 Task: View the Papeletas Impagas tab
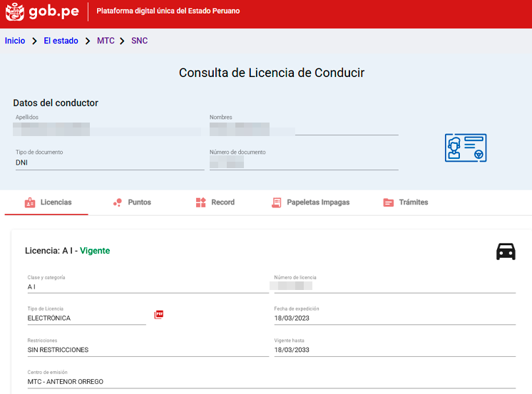[310, 202]
